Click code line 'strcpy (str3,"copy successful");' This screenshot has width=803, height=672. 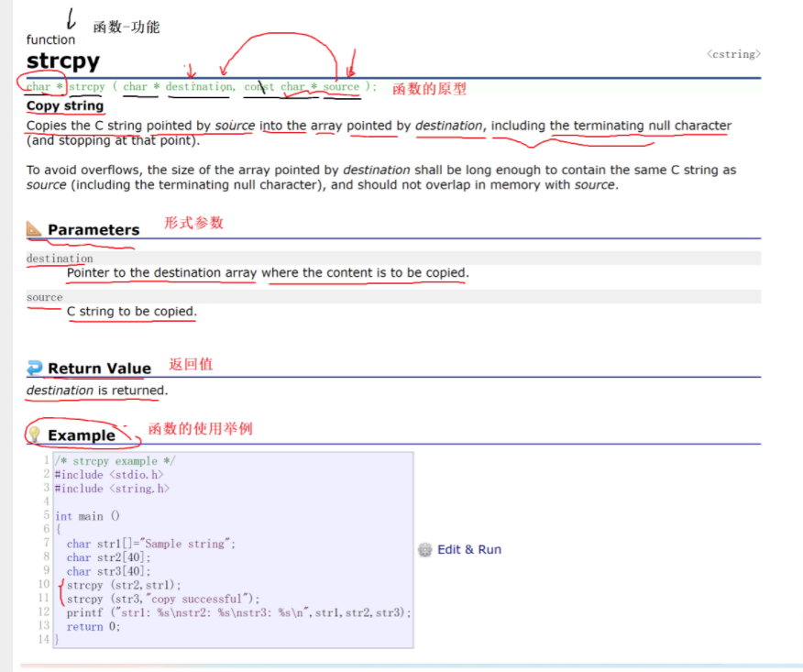point(163,599)
